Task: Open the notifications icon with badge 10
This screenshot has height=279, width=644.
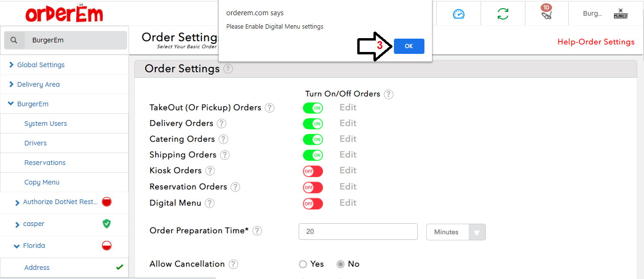Action: [x=546, y=13]
